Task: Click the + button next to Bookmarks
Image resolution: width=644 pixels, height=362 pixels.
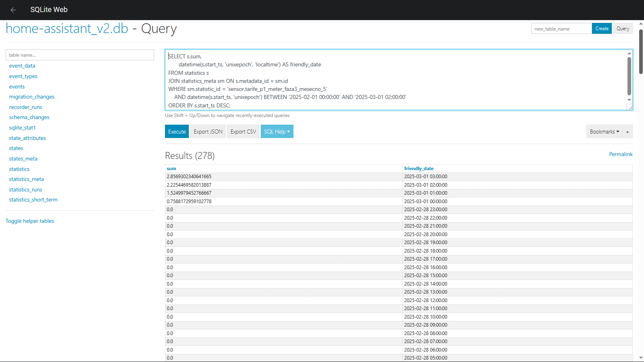Action: (x=627, y=131)
